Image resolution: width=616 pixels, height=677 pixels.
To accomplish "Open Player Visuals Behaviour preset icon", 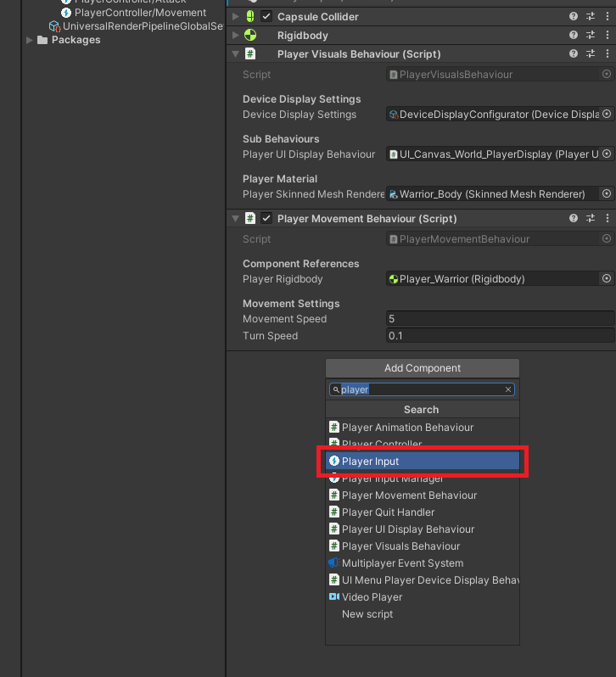I will tap(591, 53).
